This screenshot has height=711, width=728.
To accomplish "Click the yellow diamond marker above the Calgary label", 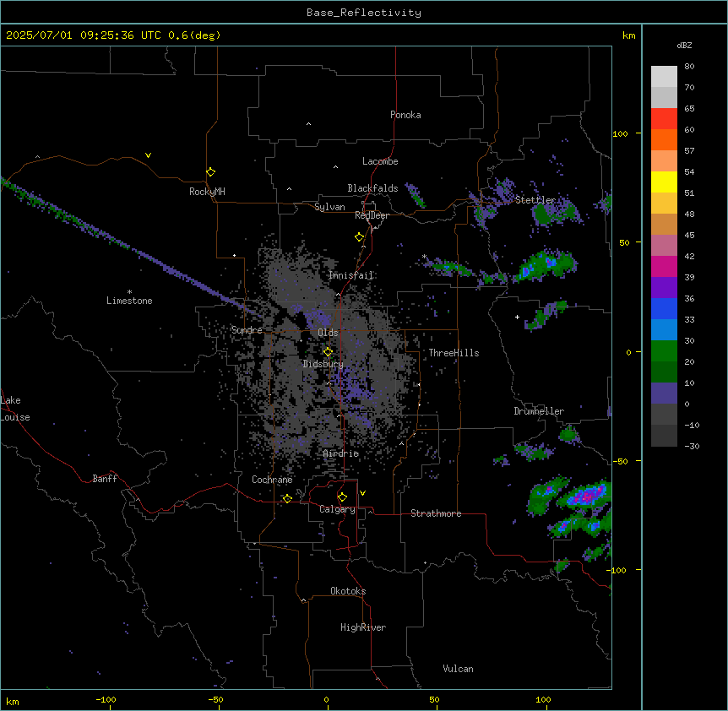I will [342, 497].
